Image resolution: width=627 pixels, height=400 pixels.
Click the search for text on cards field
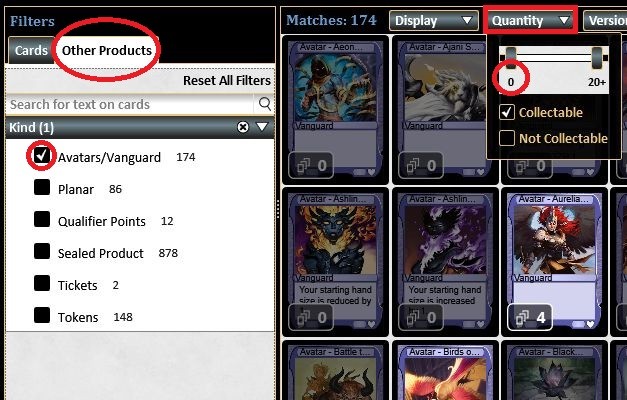coord(131,104)
